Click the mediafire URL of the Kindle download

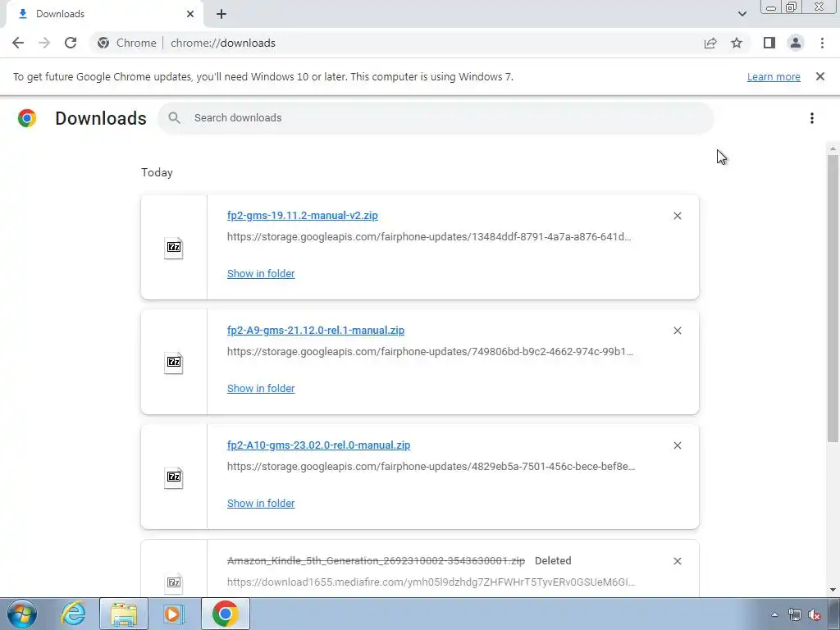431,582
